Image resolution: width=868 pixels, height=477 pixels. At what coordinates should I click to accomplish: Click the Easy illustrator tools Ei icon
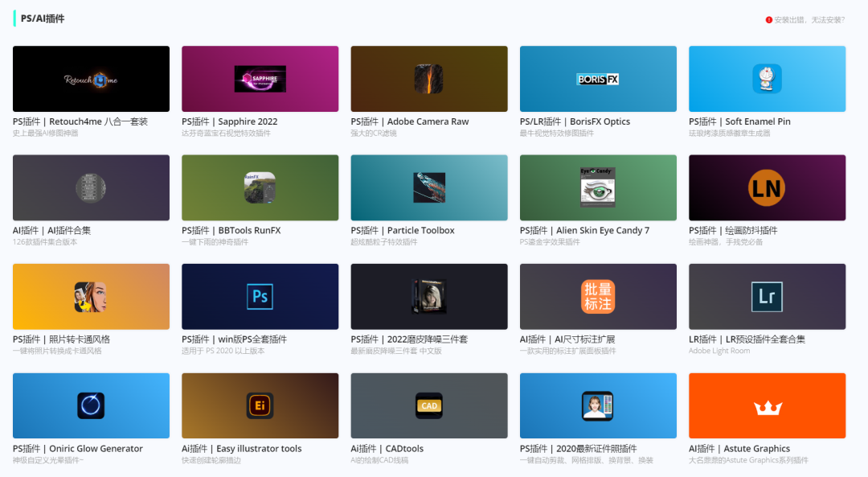(x=260, y=405)
